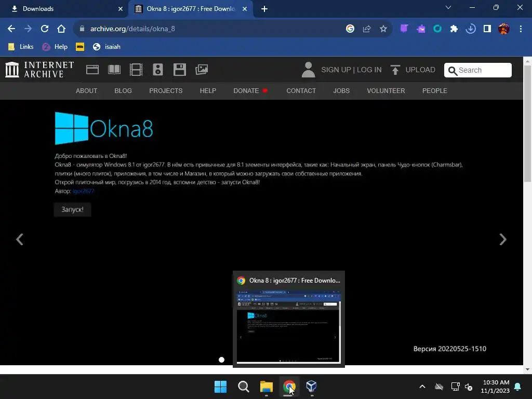Open the VOLUNTEER menu item

386,91
